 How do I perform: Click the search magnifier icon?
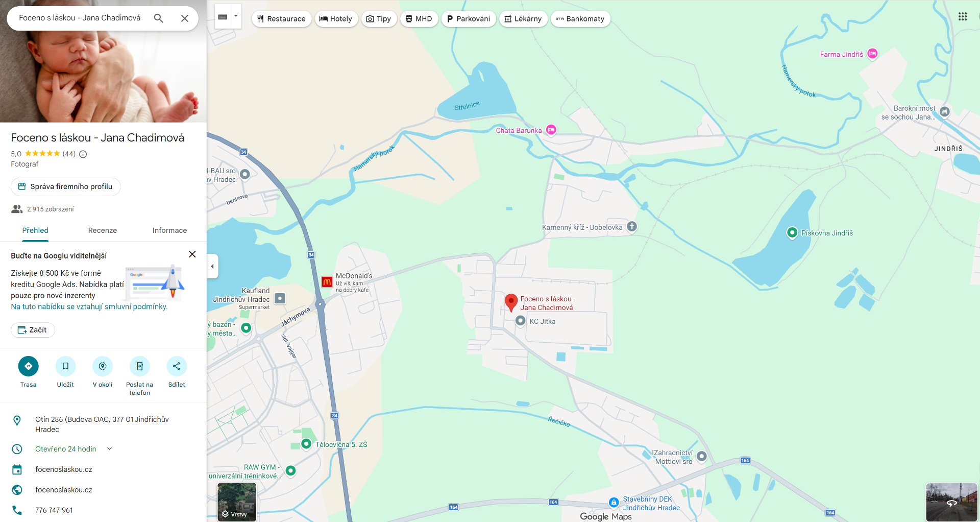(159, 18)
